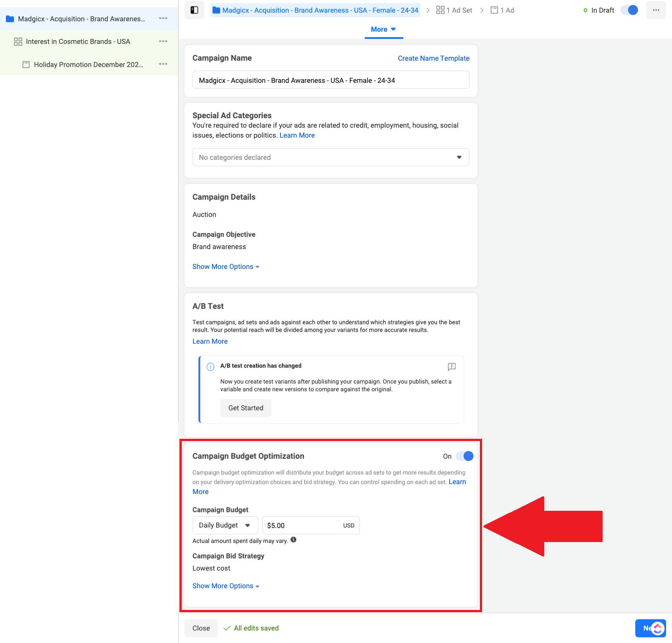Screen dimensions: 672x643
Task: Click Learn More under A/B Test
Action: (210, 341)
